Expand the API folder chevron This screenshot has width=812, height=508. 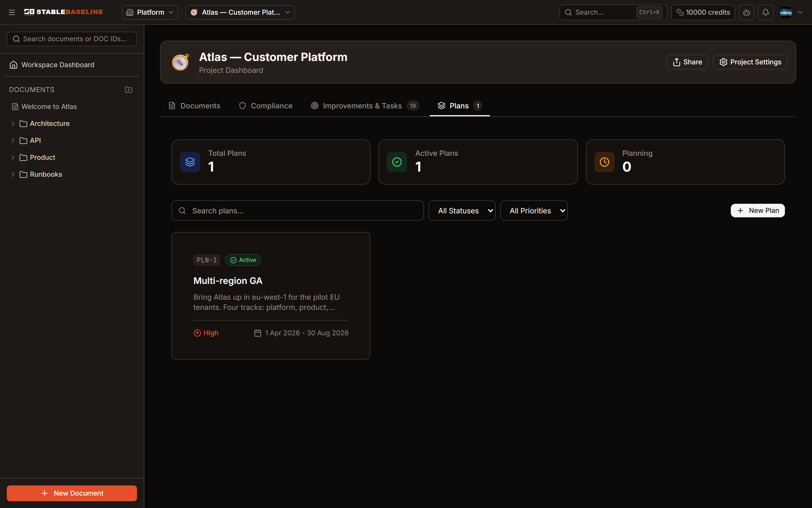(13, 141)
